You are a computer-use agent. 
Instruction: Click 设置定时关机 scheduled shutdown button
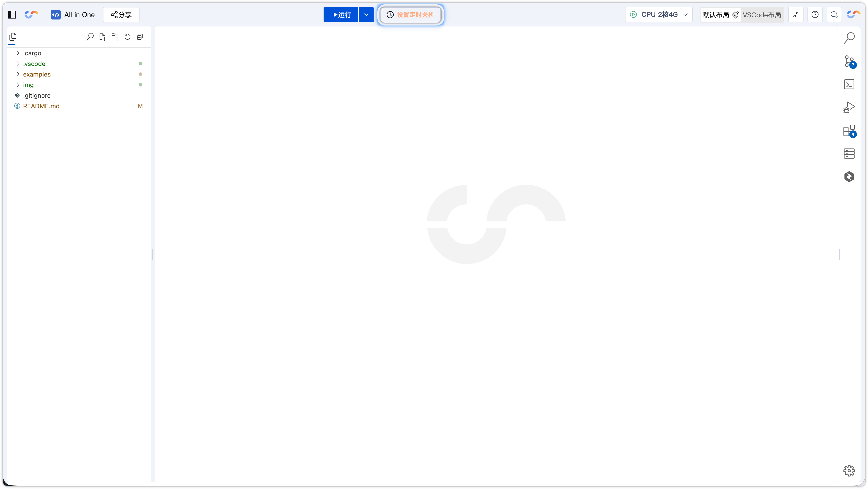[x=410, y=14]
